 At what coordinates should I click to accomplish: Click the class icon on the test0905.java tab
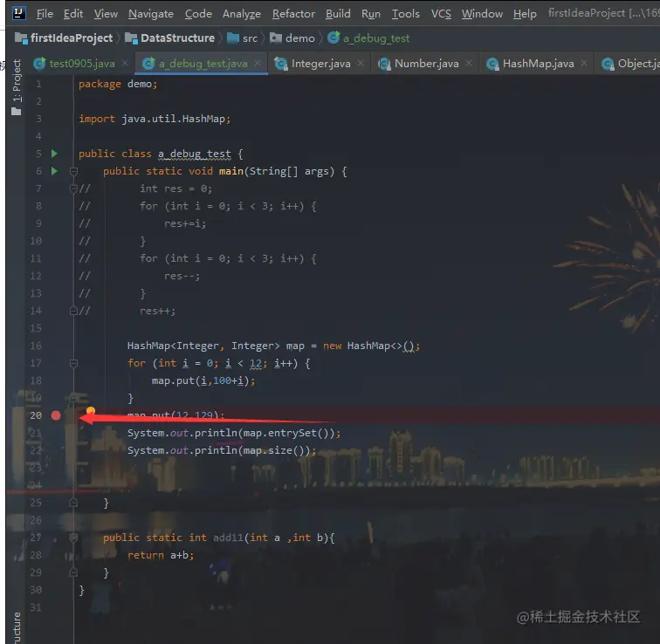point(39,64)
